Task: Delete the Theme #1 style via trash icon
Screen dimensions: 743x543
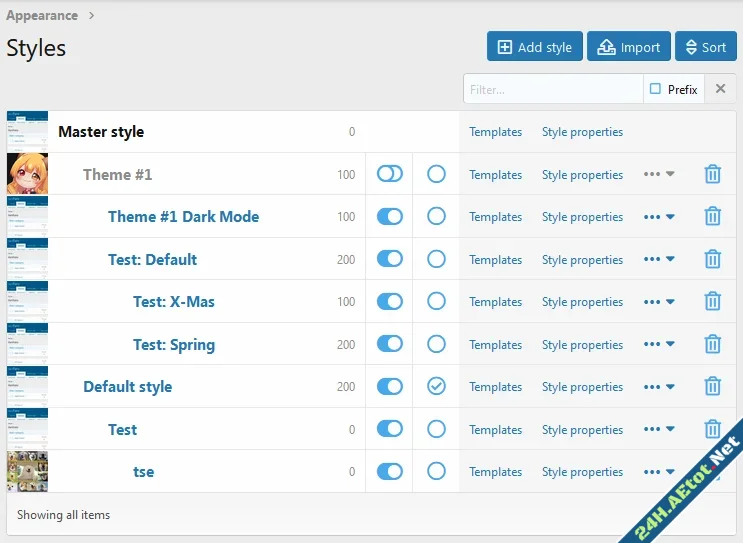Action: (712, 174)
